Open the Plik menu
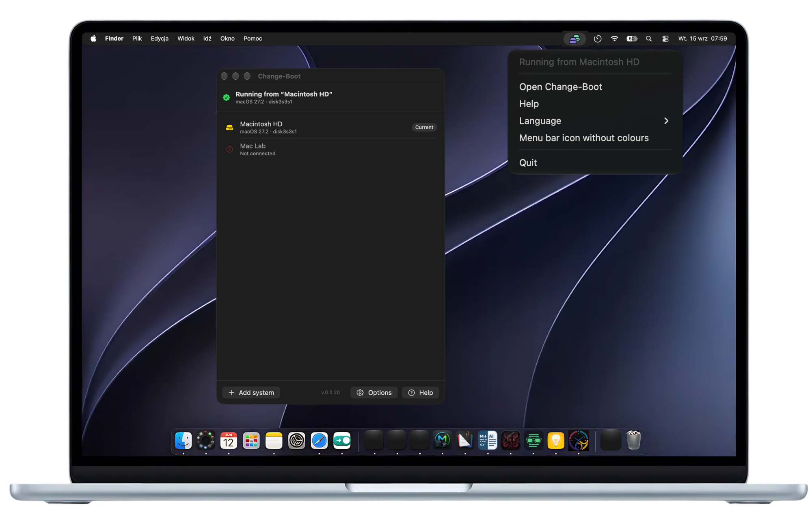The image size is (812, 528). point(137,39)
